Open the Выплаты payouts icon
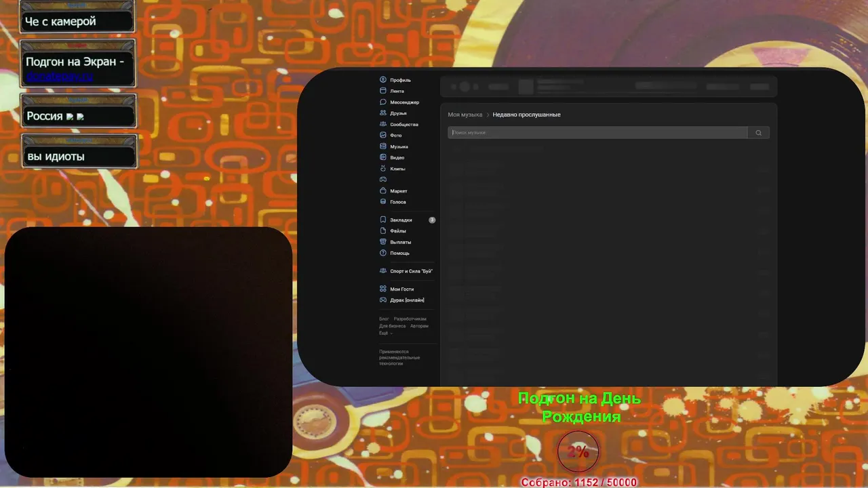The width and height of the screenshot is (868, 488). click(x=383, y=242)
